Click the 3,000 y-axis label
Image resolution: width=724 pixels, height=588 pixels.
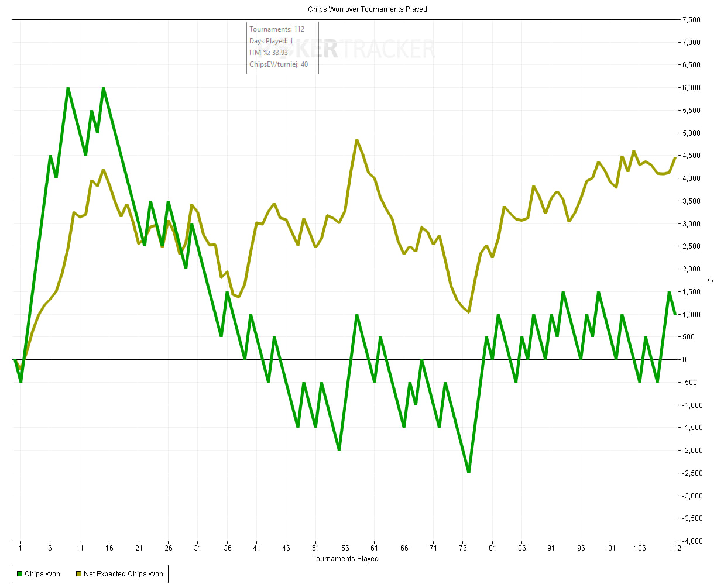[691, 224]
